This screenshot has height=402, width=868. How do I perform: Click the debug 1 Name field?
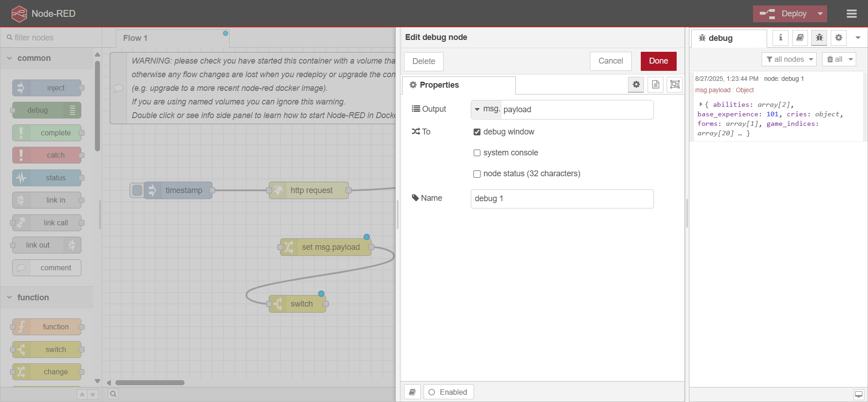(x=562, y=199)
